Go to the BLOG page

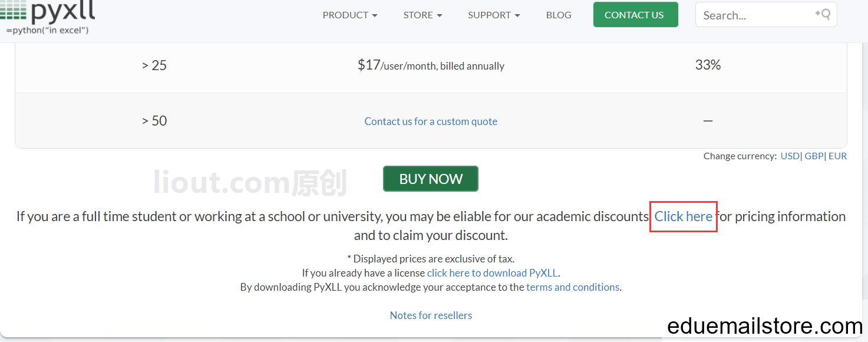coord(559,15)
